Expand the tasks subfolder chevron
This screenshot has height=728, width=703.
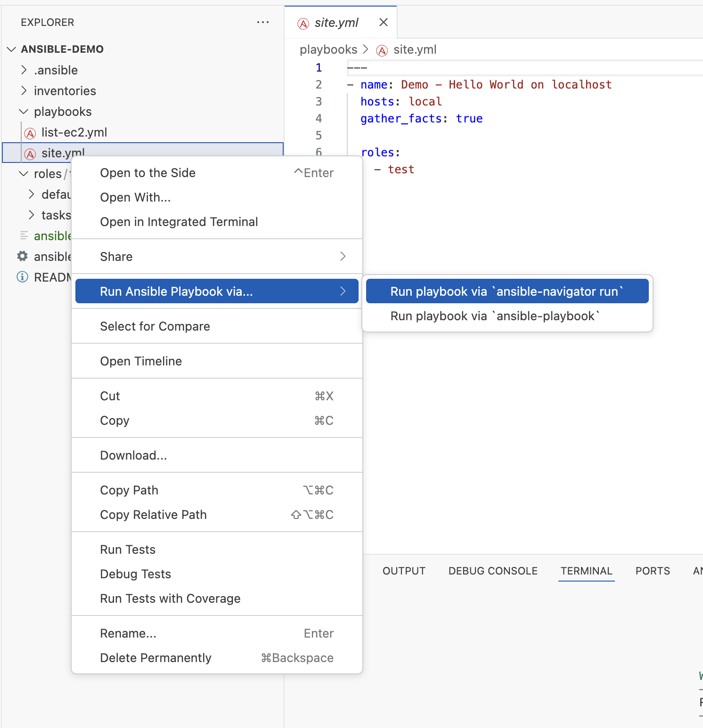[x=32, y=215]
